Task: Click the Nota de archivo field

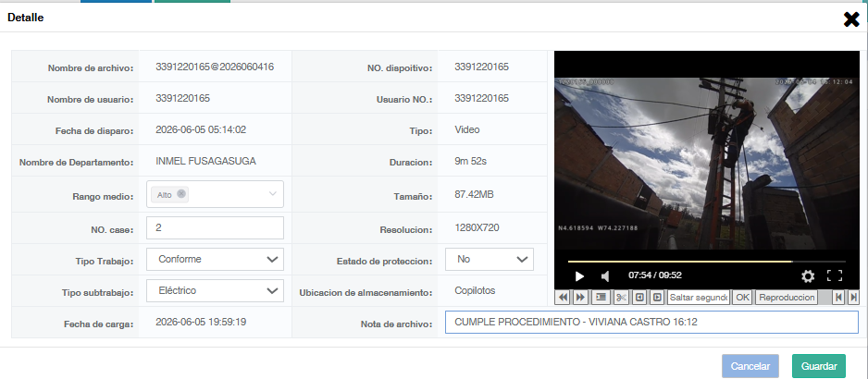Action: point(651,322)
